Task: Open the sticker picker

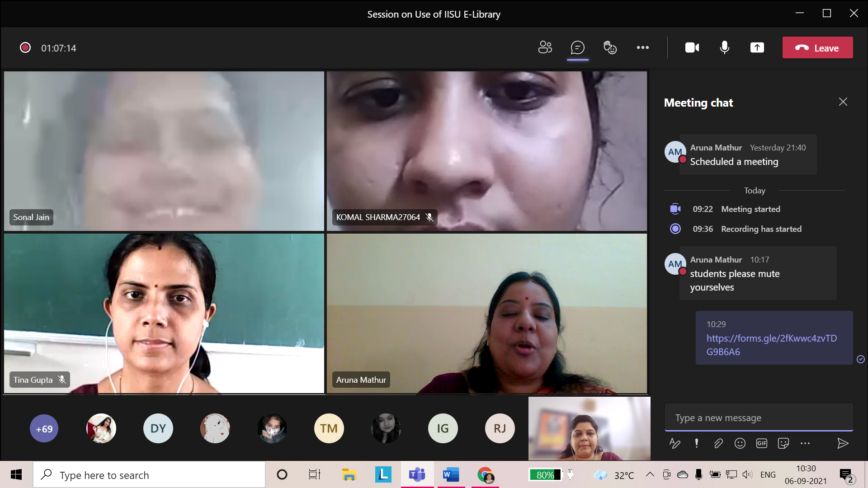Action: [783, 443]
